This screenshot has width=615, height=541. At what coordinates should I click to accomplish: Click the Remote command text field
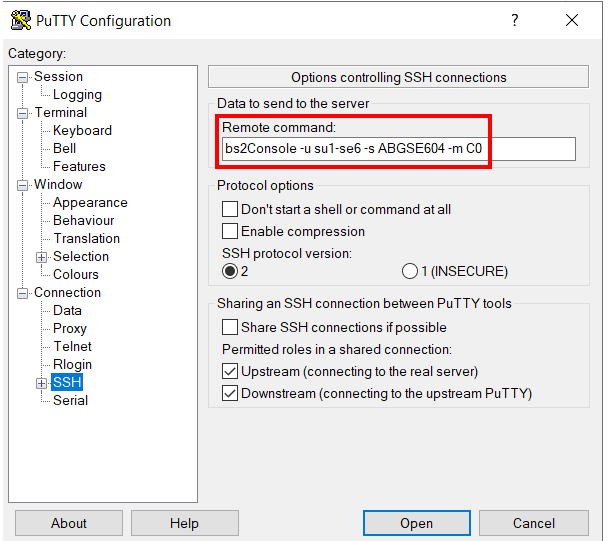pyautogui.click(x=398, y=149)
